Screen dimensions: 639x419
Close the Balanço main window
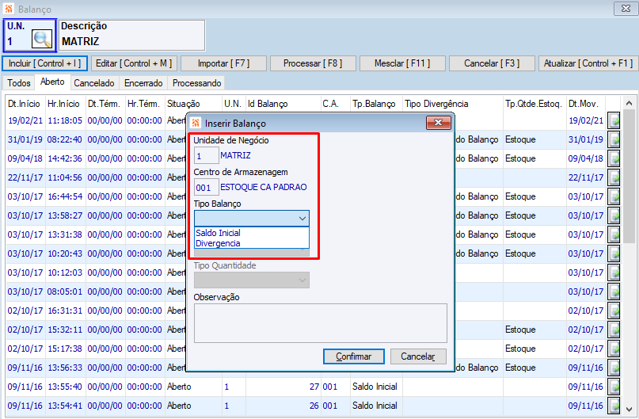[626, 9]
